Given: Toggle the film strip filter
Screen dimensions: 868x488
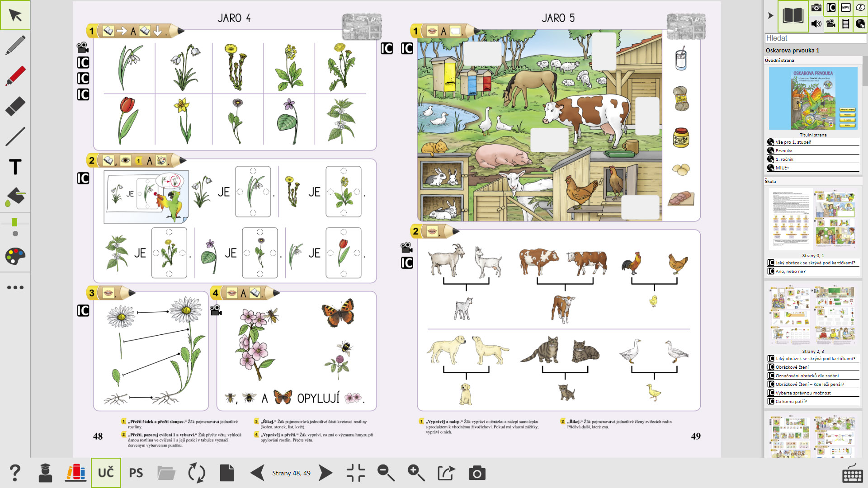Looking at the screenshot, I should pos(846,23).
